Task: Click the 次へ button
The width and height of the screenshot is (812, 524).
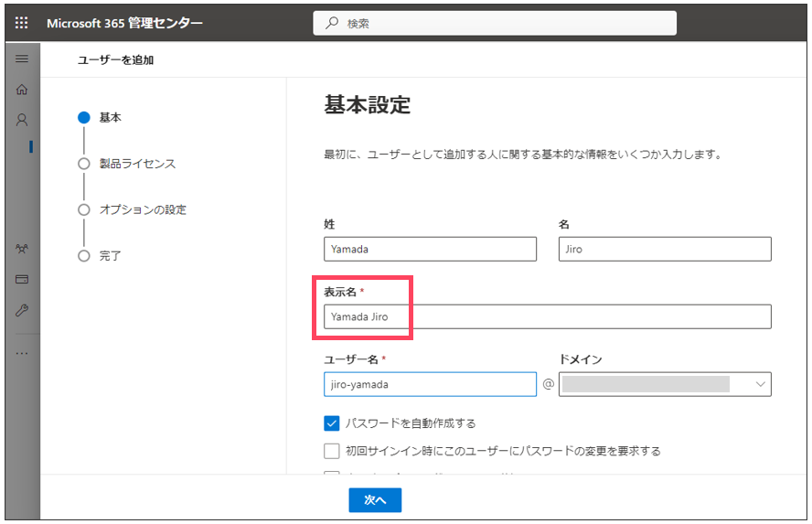Action: coord(375,499)
